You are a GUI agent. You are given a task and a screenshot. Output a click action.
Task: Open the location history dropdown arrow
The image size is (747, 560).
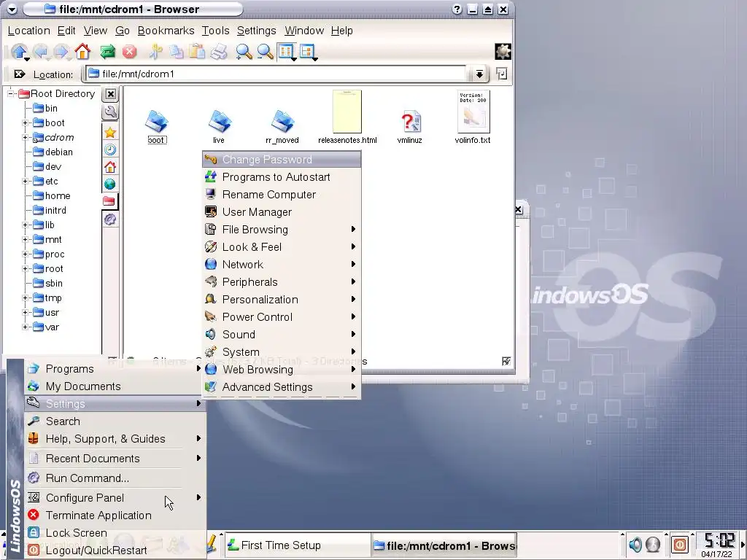pos(479,74)
